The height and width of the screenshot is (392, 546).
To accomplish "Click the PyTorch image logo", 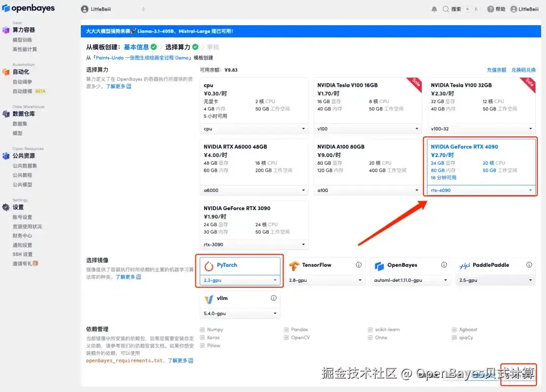I will coord(209,266).
